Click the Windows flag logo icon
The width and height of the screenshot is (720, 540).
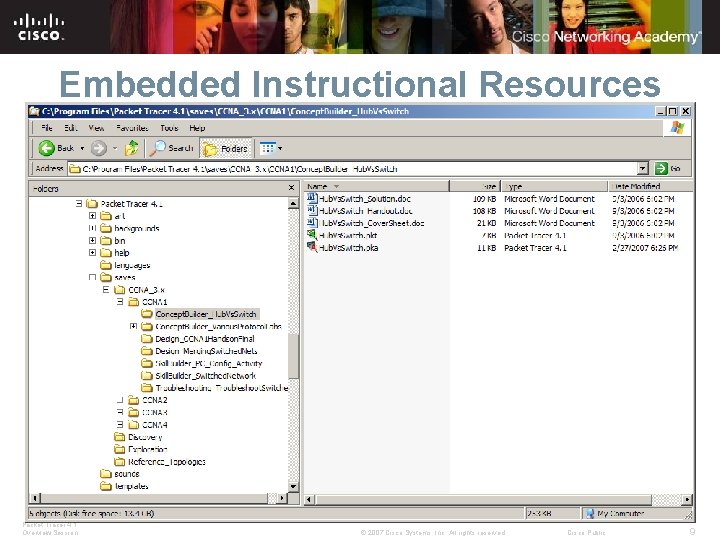677,128
